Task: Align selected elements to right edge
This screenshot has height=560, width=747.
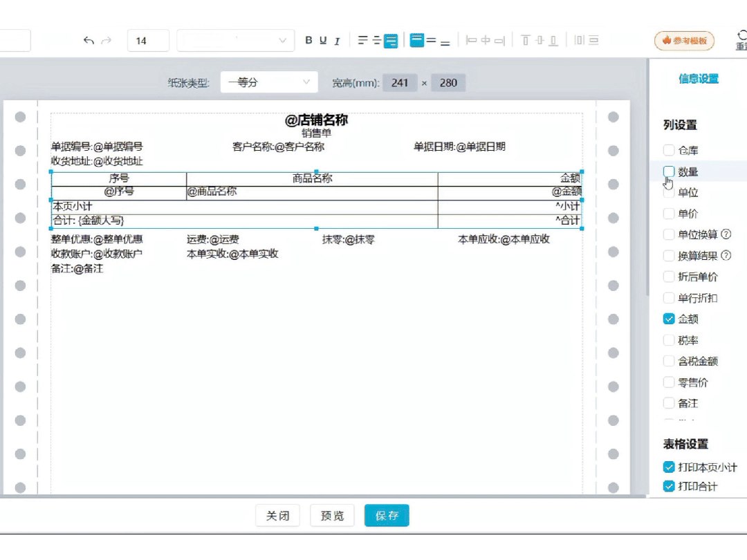Action: click(x=499, y=41)
